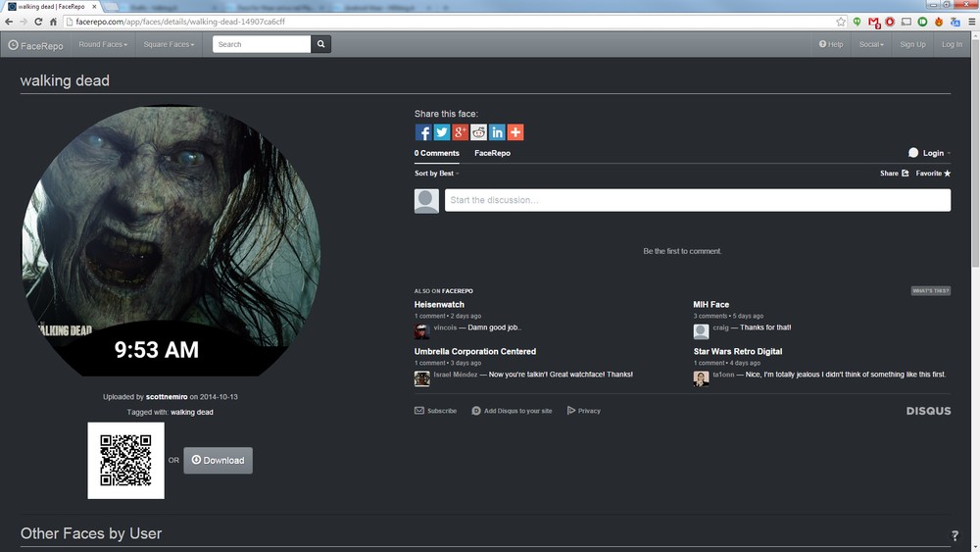
Task: Open the Square Faces dropdown
Action: (x=169, y=44)
